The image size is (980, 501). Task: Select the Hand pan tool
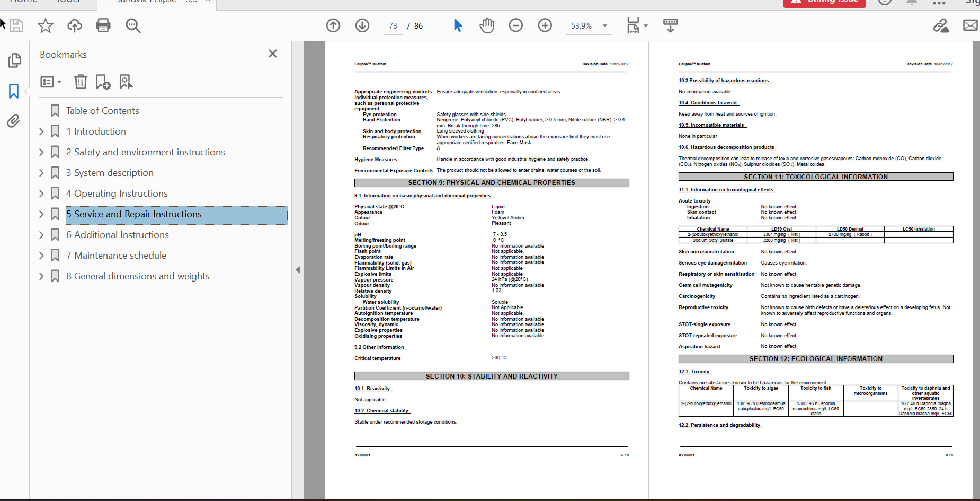point(486,25)
